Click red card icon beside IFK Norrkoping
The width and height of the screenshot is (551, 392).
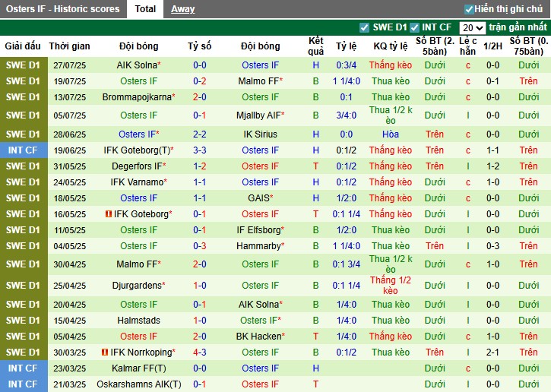105,352
